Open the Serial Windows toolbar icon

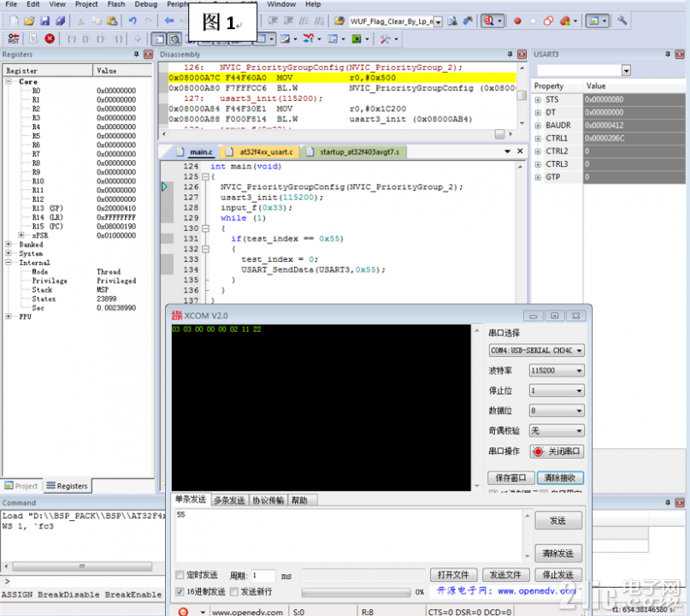(286, 38)
